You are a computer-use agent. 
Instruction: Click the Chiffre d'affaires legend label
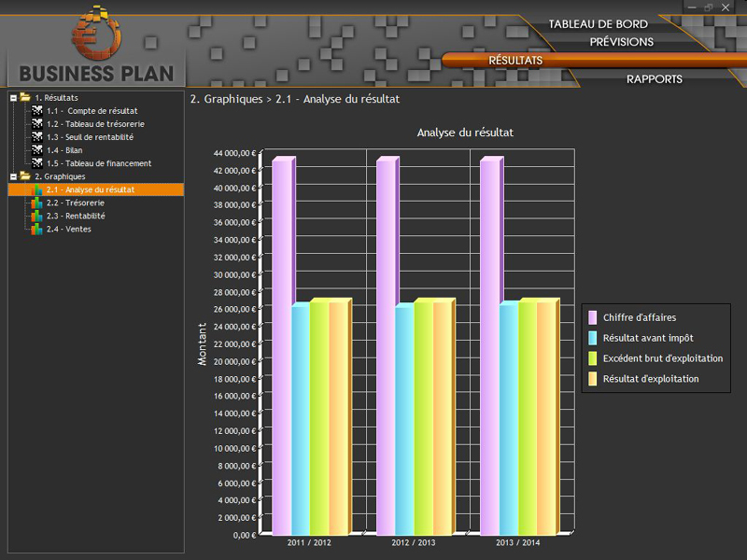[640, 317]
